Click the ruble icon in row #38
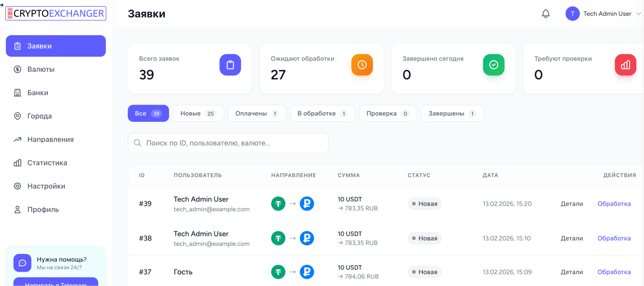This screenshot has width=644, height=286. (307, 238)
